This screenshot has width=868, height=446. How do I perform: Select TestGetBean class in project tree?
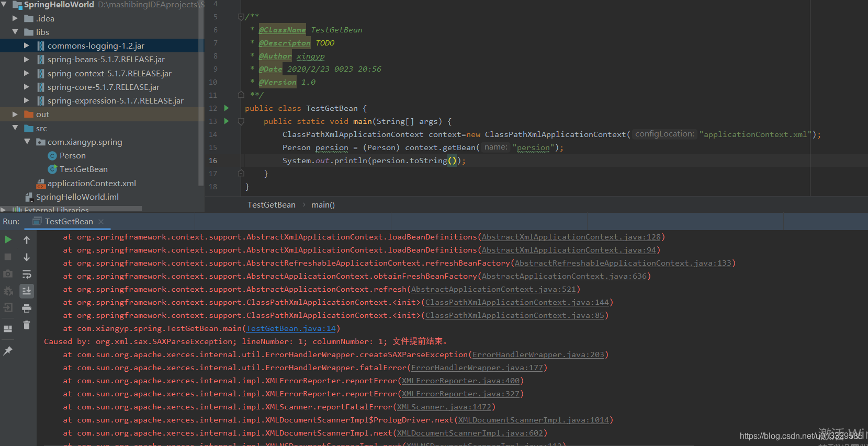click(84, 169)
